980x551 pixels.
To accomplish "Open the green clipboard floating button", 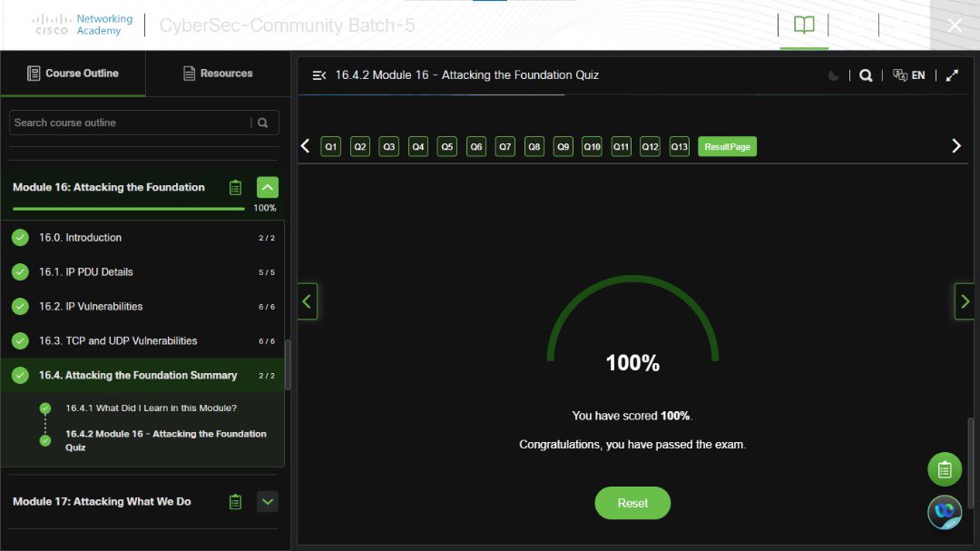I will (x=945, y=469).
